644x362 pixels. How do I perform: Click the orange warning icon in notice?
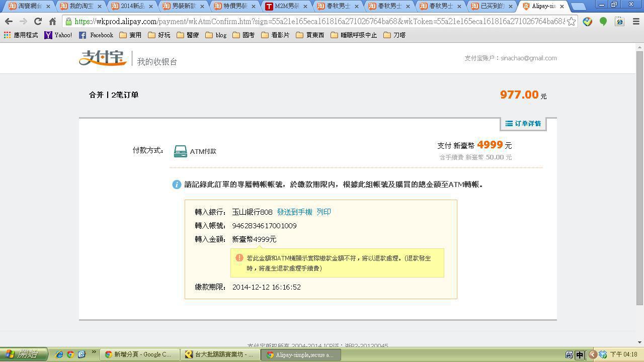(x=239, y=258)
